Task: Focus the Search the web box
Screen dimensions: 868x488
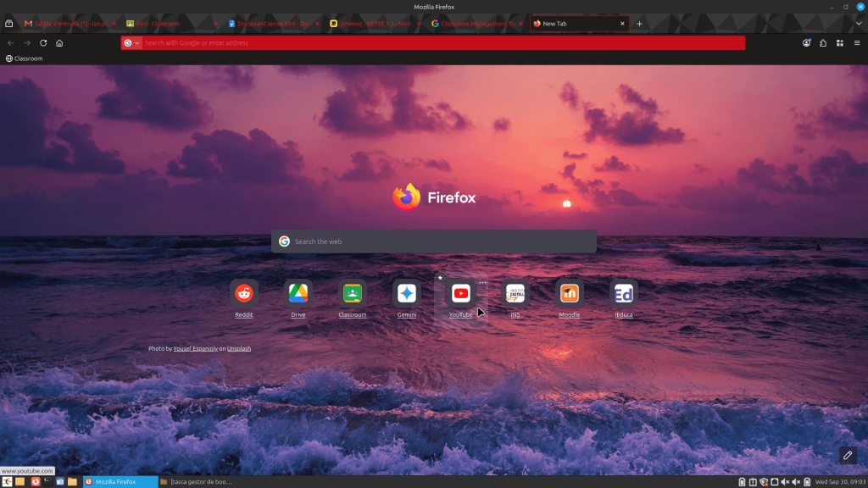Action: pyautogui.click(x=434, y=241)
